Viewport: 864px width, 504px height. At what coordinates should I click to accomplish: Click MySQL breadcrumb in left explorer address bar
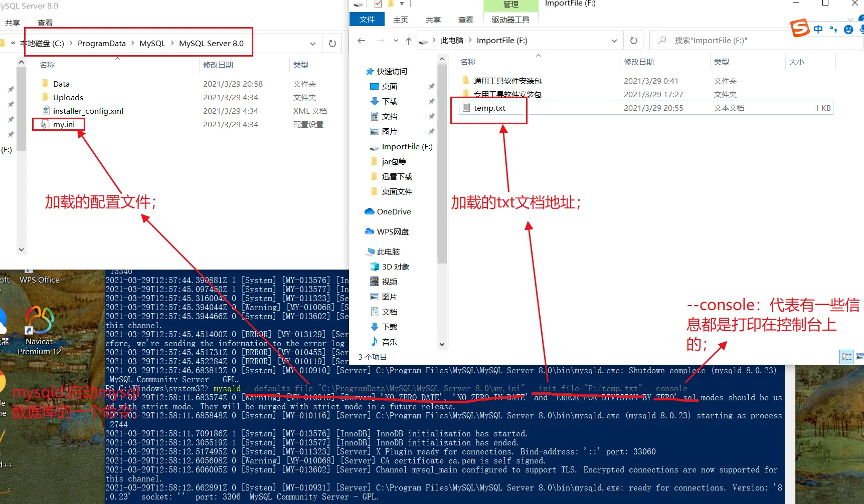pyautogui.click(x=152, y=44)
